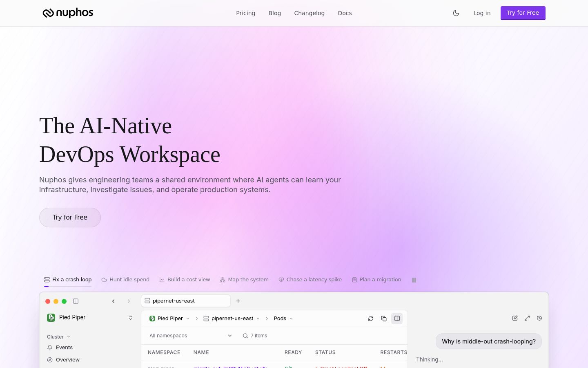588x368 pixels.
Task: Open the All namespaces dropdown
Action: click(190, 336)
